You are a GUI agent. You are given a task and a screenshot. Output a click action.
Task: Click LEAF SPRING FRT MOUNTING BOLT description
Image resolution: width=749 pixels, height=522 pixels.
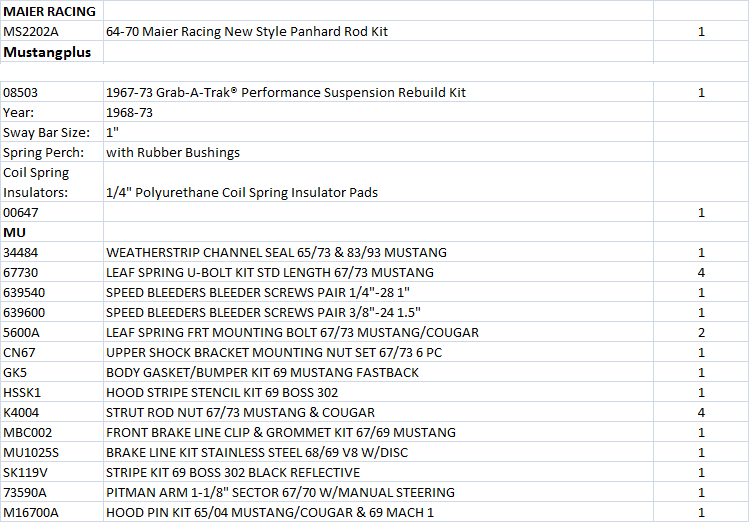click(x=378, y=332)
